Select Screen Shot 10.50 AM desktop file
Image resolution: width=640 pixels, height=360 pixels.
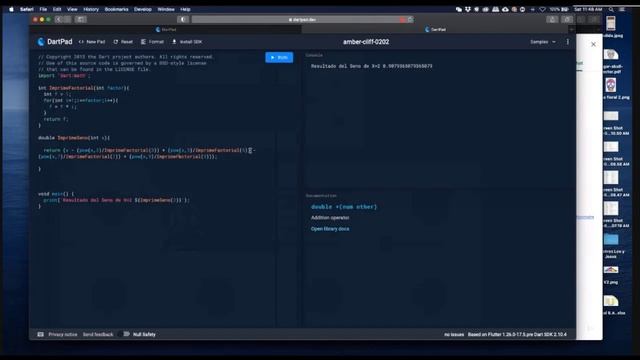[x=611, y=116]
